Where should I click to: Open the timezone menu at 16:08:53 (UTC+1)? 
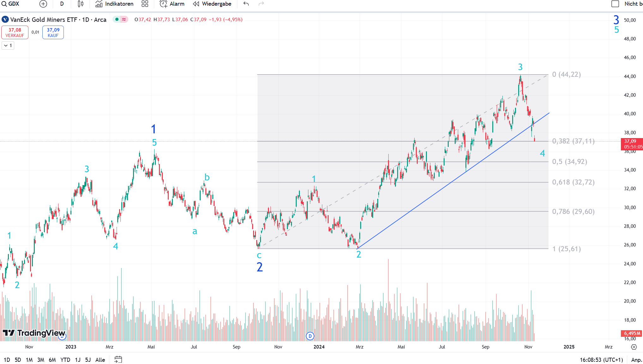coord(601,360)
